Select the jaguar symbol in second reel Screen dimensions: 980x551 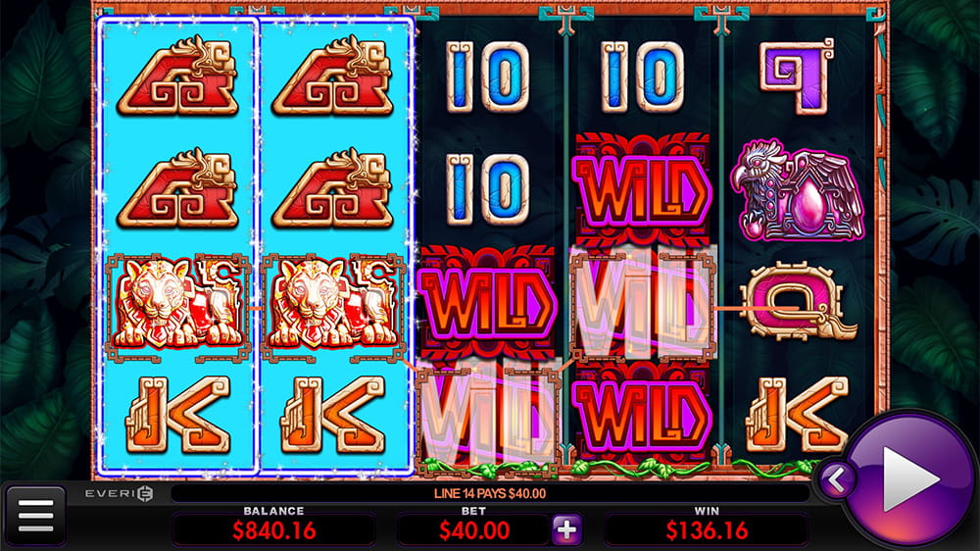tap(334, 305)
